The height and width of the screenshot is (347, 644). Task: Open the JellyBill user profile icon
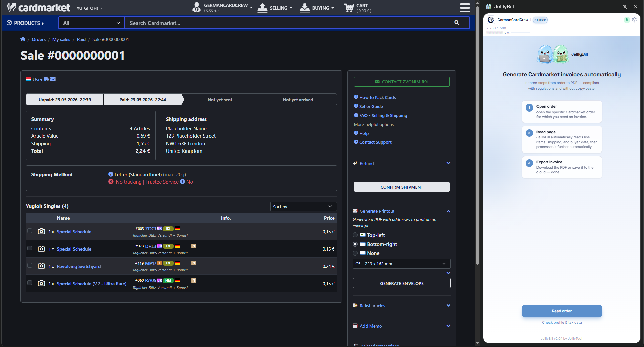click(627, 20)
